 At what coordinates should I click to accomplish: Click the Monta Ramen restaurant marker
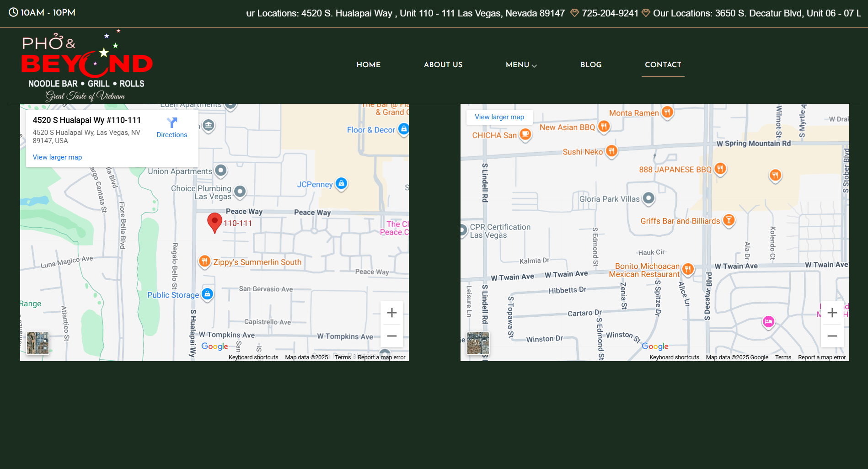(x=667, y=112)
